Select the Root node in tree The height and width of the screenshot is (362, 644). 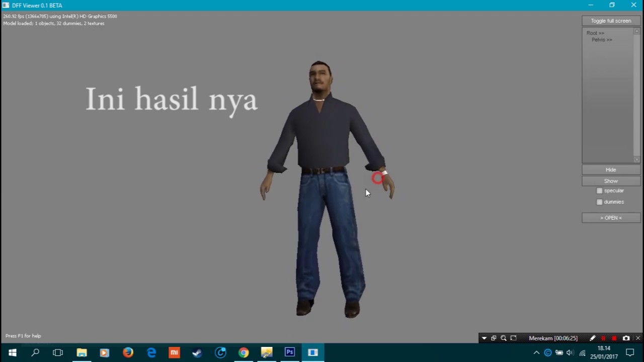[595, 33]
